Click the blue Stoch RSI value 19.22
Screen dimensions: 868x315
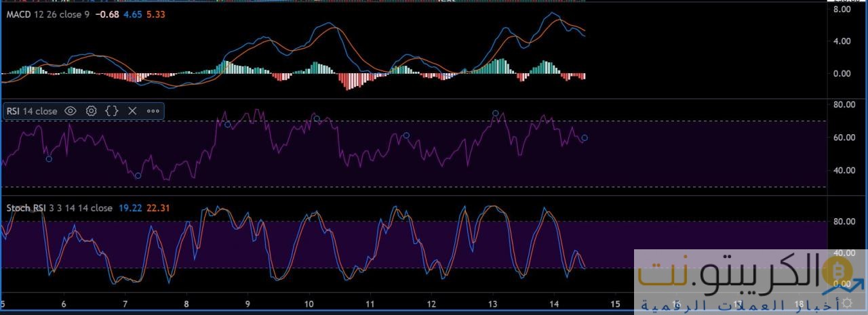130,208
